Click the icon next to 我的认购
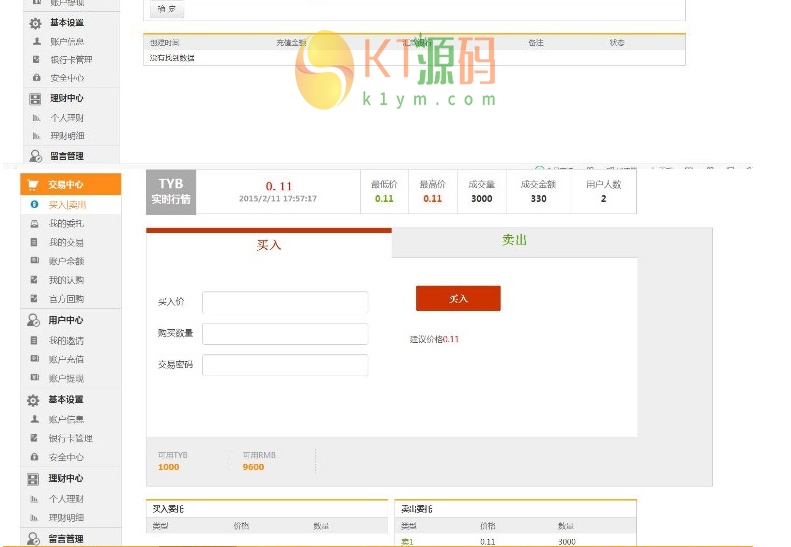This screenshot has height=547, width=791. [34, 280]
